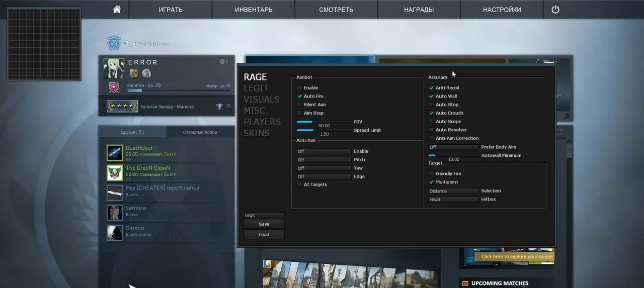Select the LEGIT tab
Screen dimensions: 644x288
pyautogui.click(x=256, y=88)
